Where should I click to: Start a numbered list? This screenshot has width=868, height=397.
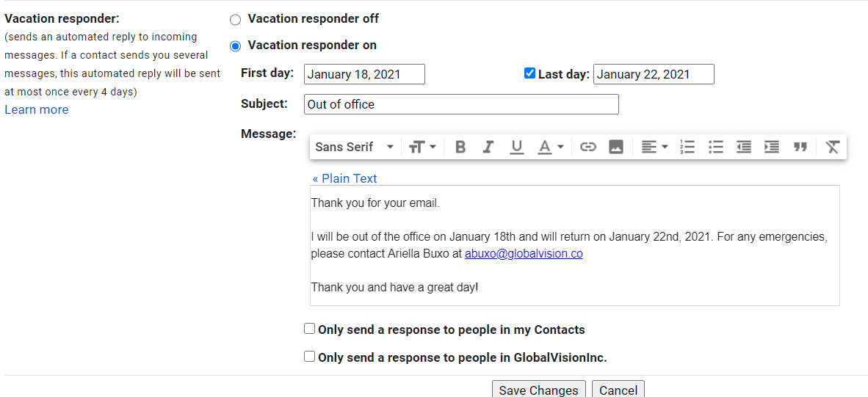pos(687,147)
